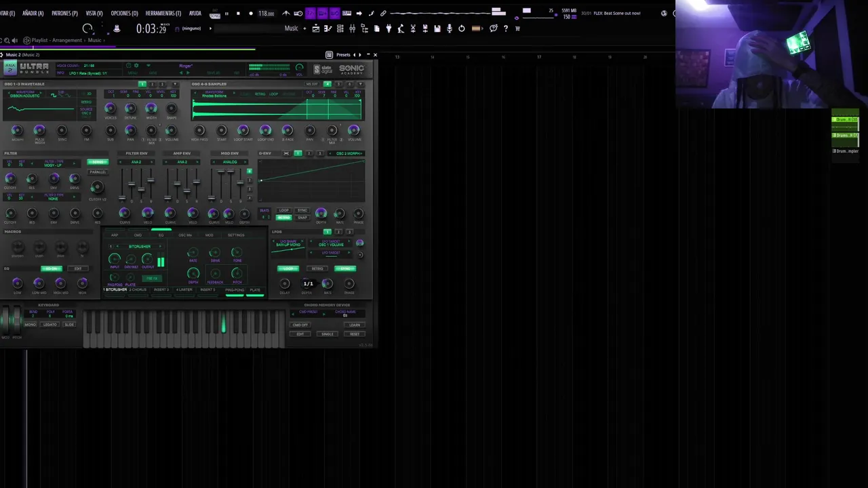Click the metronome icon in toolbar
The height and width of the screenshot is (488, 868).
point(286,13)
